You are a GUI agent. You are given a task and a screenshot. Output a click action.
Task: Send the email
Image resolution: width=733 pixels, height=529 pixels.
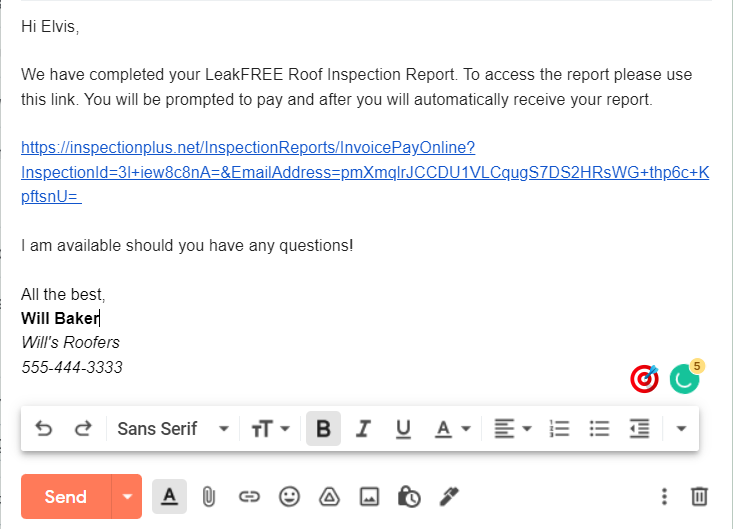pyautogui.click(x=66, y=497)
